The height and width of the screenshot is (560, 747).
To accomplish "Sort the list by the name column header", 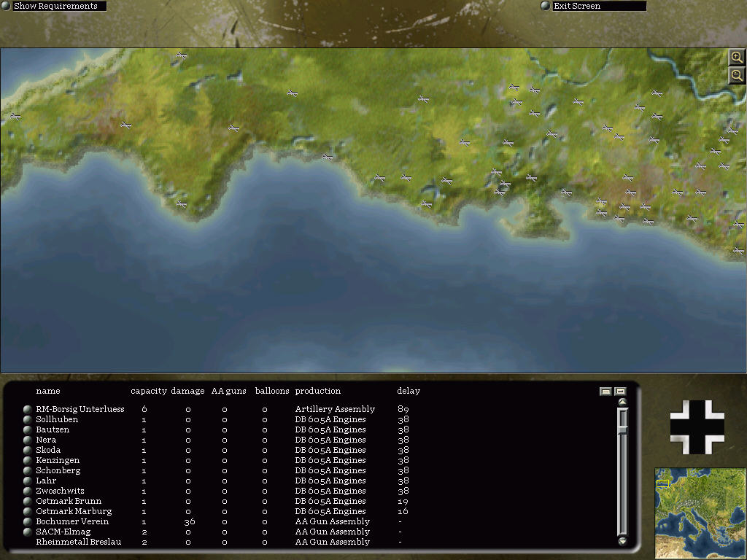I will [48, 391].
